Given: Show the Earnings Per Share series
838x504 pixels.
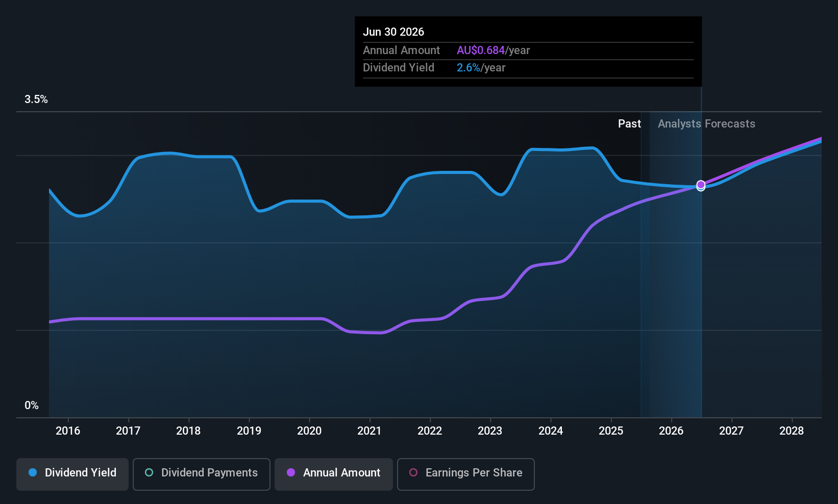Looking at the screenshot, I should pos(465,474).
